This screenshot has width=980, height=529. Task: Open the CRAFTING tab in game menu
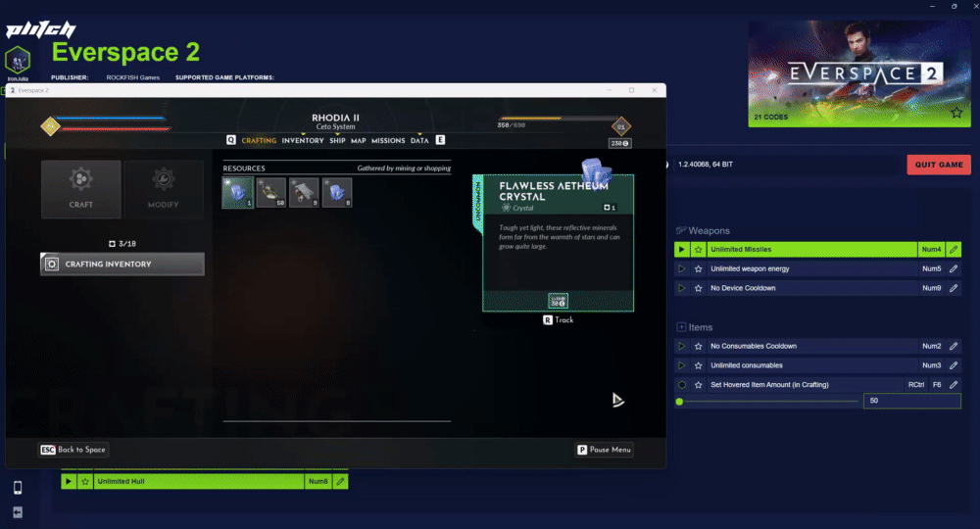pos(259,140)
